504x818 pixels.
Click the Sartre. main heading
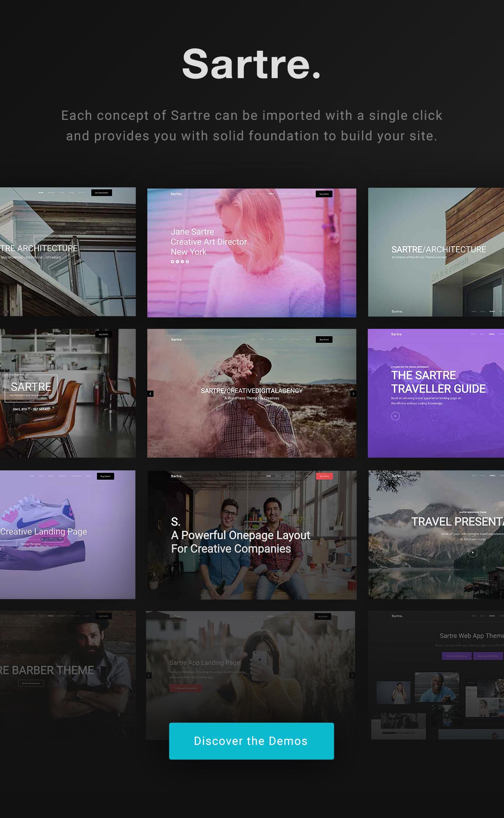tap(252, 64)
